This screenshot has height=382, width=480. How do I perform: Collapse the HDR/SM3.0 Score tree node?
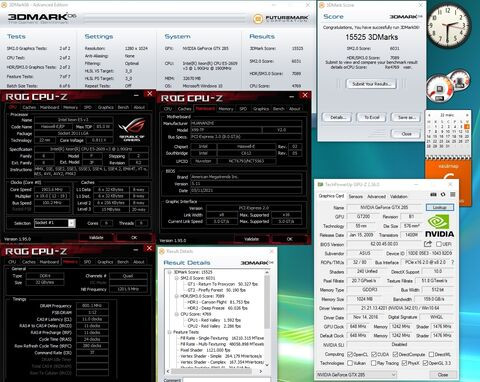(x=177, y=296)
